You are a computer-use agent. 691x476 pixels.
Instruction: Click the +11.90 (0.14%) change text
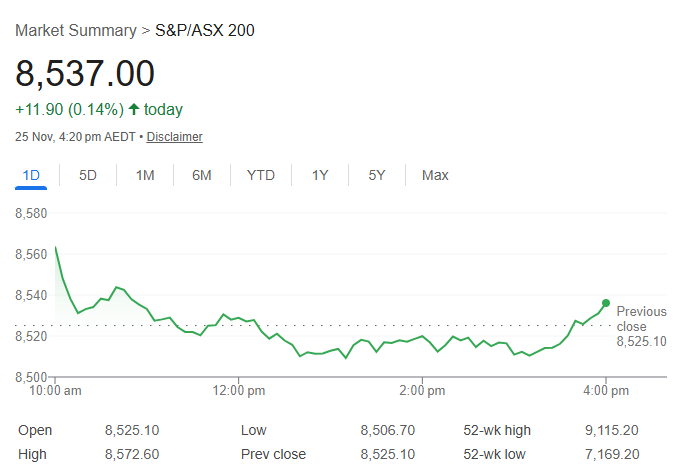pyautogui.click(x=68, y=109)
